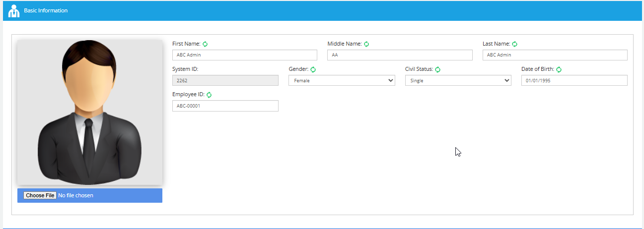Click the Employee ID field ABC-00001
Viewport: 644px width, 229px height.
pyautogui.click(x=225, y=106)
